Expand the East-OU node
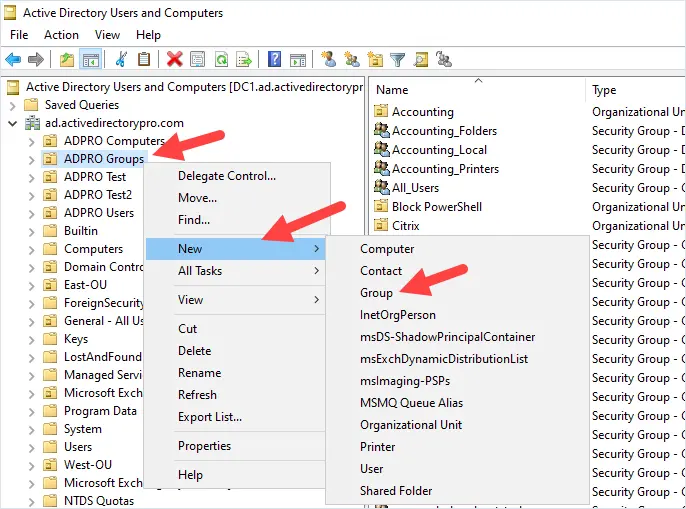The height and width of the screenshot is (509, 686). [32, 285]
